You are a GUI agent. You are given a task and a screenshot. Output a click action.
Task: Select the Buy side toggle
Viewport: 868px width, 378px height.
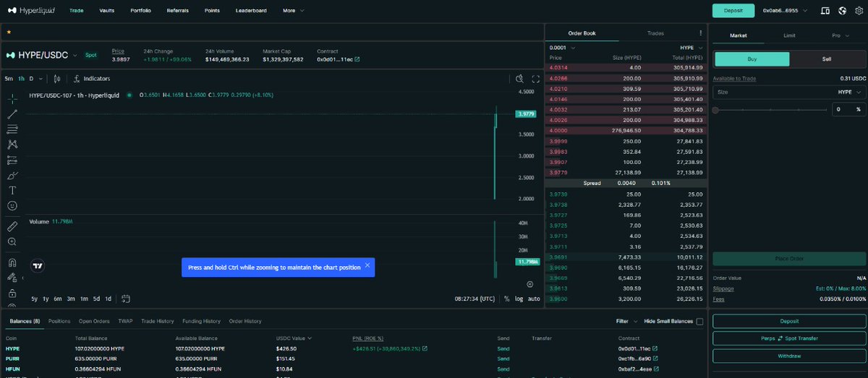click(x=752, y=59)
